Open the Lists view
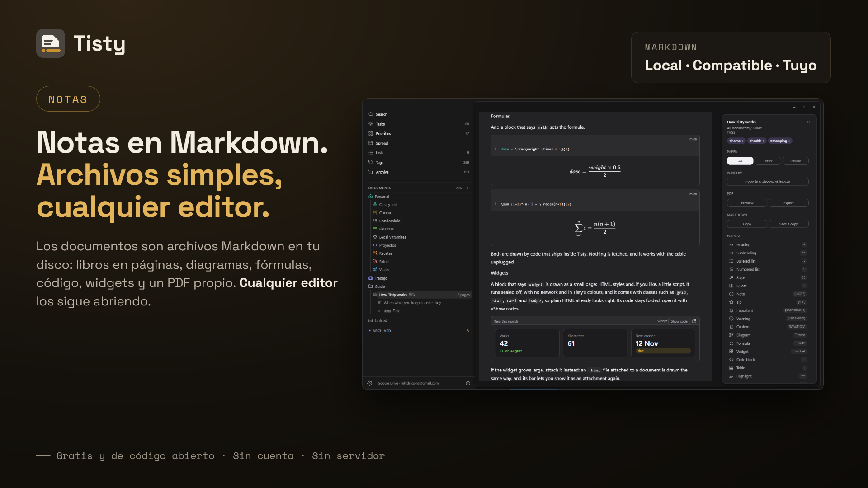Image resolution: width=868 pixels, height=488 pixels. tap(419, 153)
